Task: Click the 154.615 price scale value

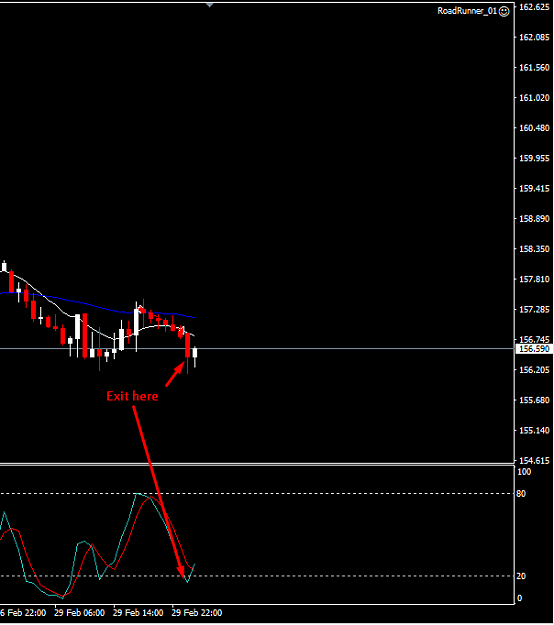Action: click(x=534, y=461)
